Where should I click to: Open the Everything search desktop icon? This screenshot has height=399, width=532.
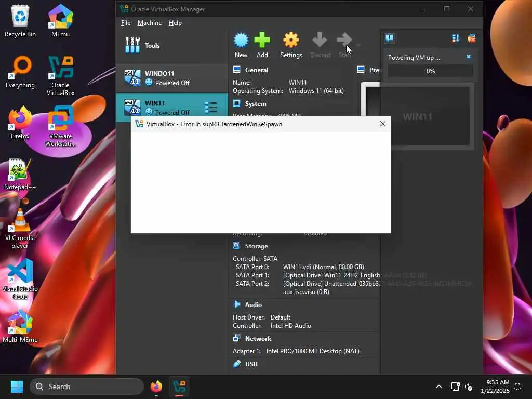[20, 72]
